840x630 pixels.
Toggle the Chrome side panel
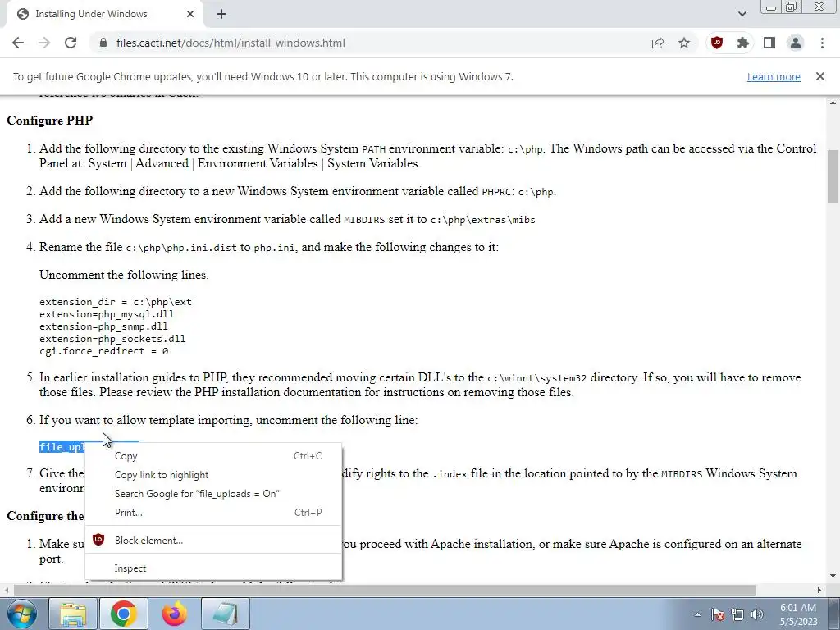pos(769,43)
